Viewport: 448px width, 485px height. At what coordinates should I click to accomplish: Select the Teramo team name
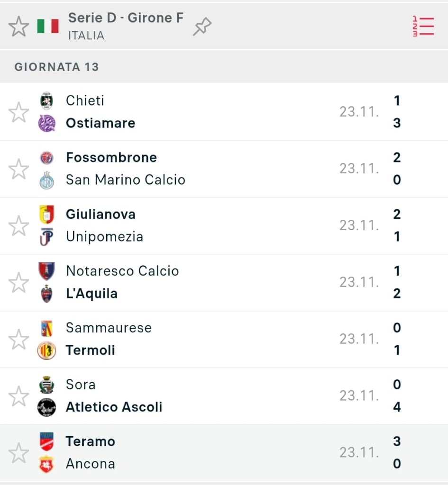coord(90,441)
